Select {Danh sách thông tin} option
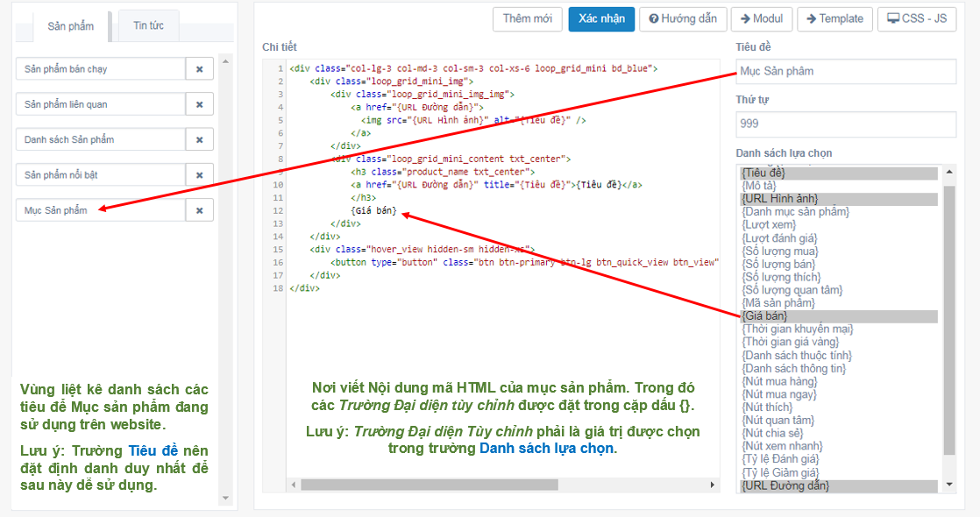Image resolution: width=980 pixels, height=517 pixels. coord(839,369)
